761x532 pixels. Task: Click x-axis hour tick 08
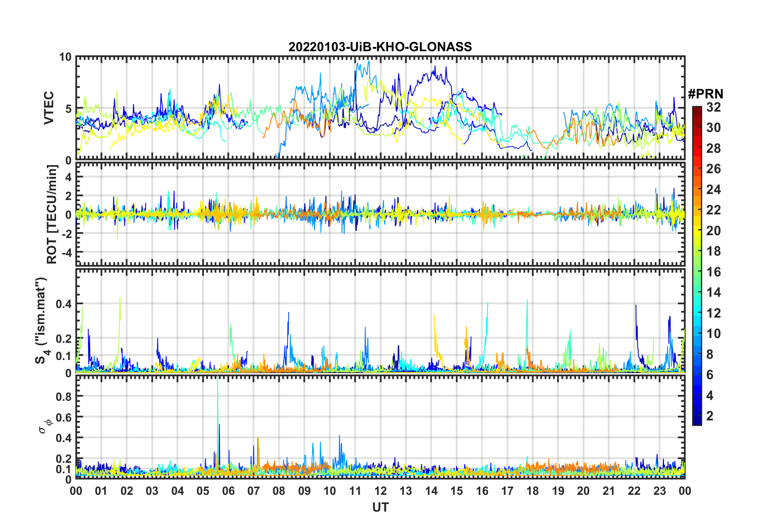coord(279,490)
